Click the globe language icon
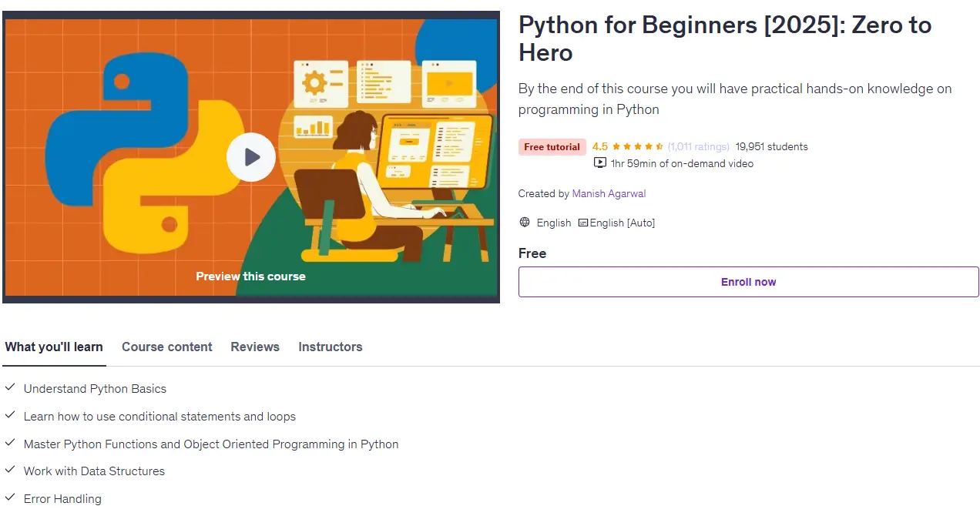The image size is (980, 516). (525, 222)
